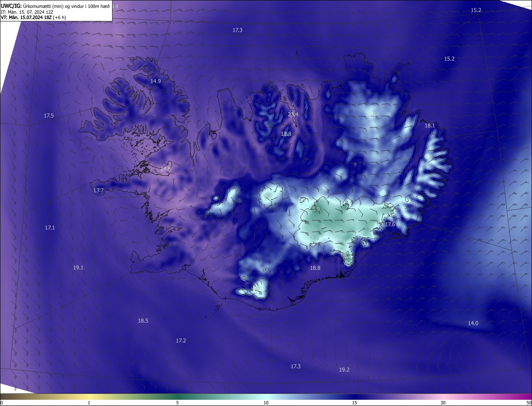532x406 pixels.
Task: Click the 'VT: Mán. 15.07.2024 18Z (+6 h)' line
Action: pyautogui.click(x=33, y=17)
